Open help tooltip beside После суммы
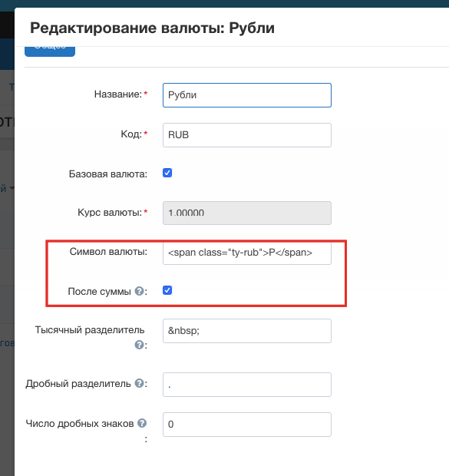The width and height of the screenshot is (449, 476). pyautogui.click(x=139, y=291)
